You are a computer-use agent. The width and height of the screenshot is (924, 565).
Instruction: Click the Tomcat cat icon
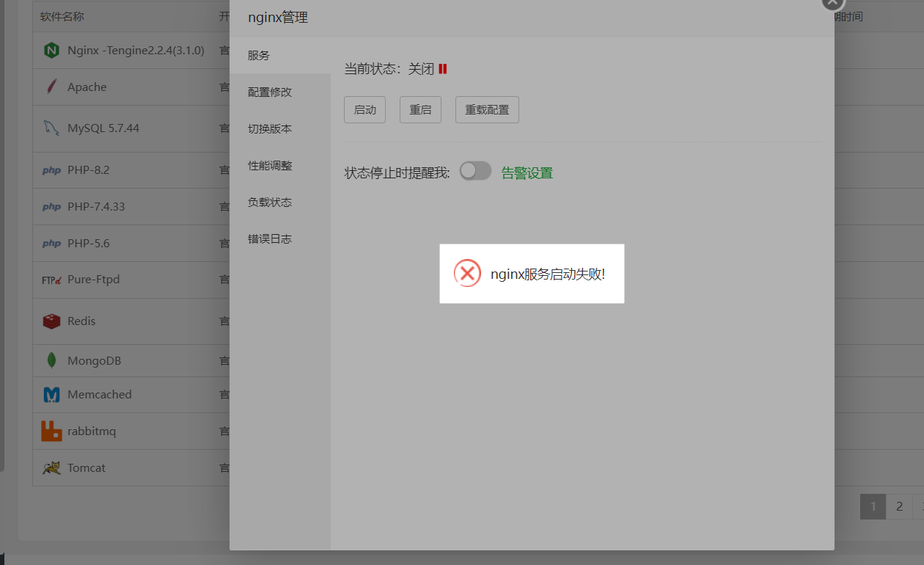point(51,467)
